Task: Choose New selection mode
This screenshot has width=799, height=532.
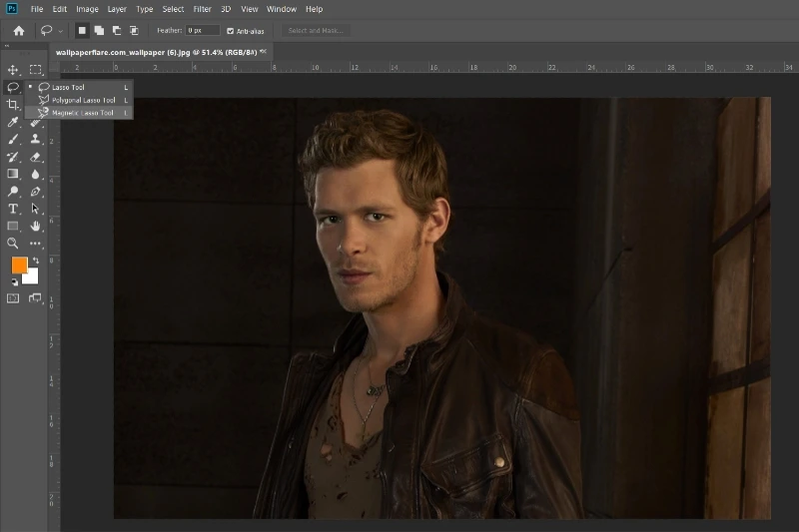Action: 82,31
